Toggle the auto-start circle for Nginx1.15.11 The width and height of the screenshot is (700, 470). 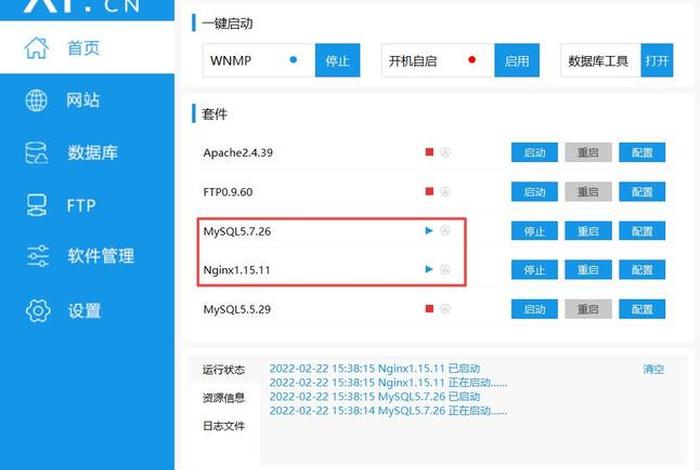445,269
